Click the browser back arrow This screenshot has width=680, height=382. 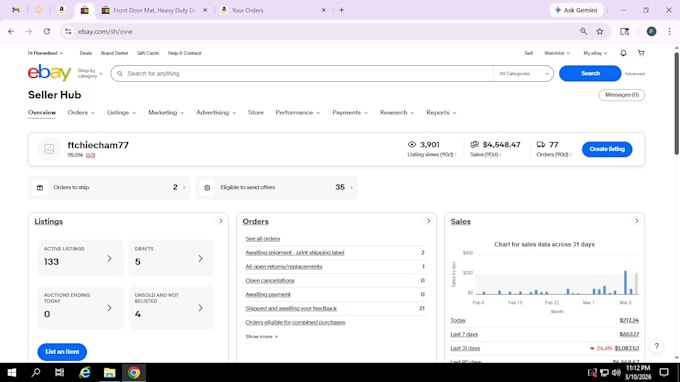pyautogui.click(x=11, y=31)
